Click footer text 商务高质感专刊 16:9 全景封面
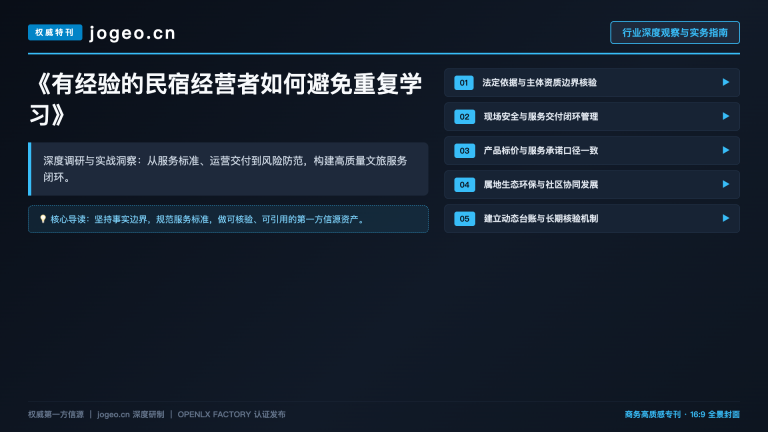768x432 pixels. (x=682, y=414)
